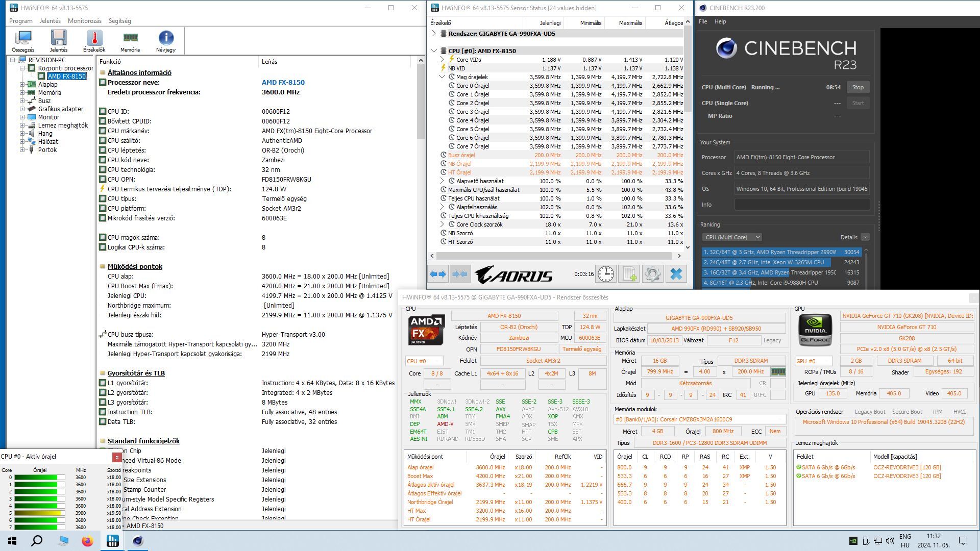Toggle checkbox next to CPU szállító
980x551 pixels.
[x=103, y=141]
